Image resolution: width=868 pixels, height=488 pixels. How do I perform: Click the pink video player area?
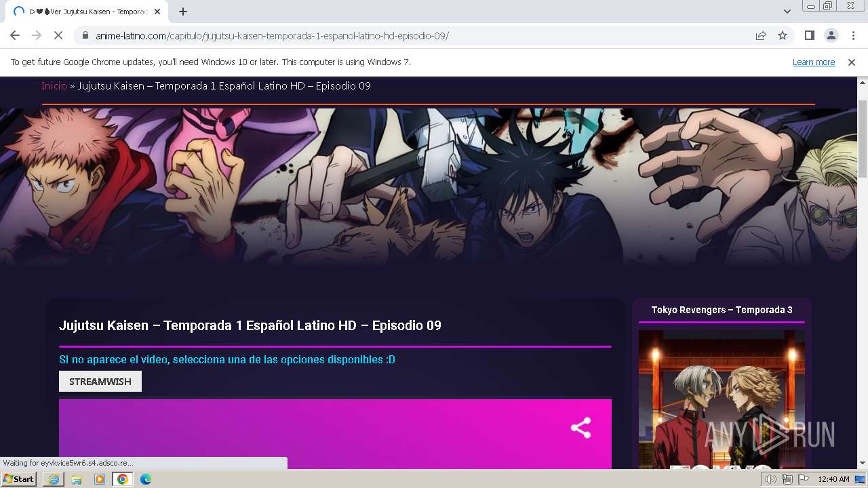335,434
